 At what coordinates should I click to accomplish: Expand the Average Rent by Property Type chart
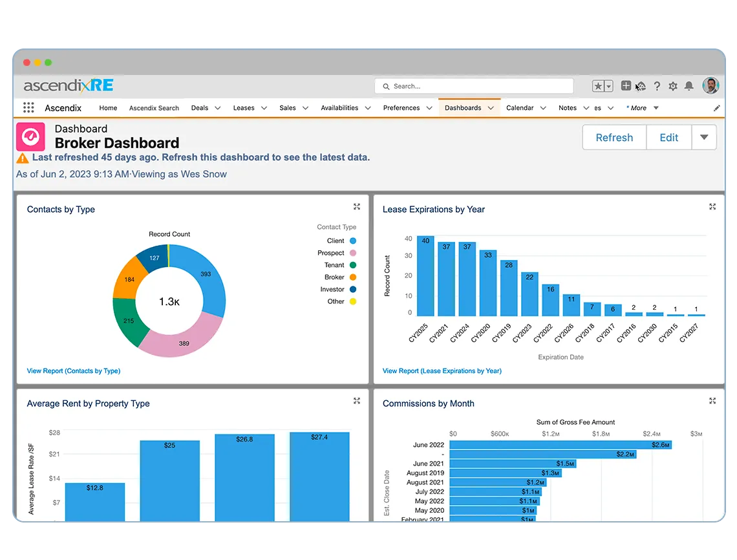click(357, 401)
